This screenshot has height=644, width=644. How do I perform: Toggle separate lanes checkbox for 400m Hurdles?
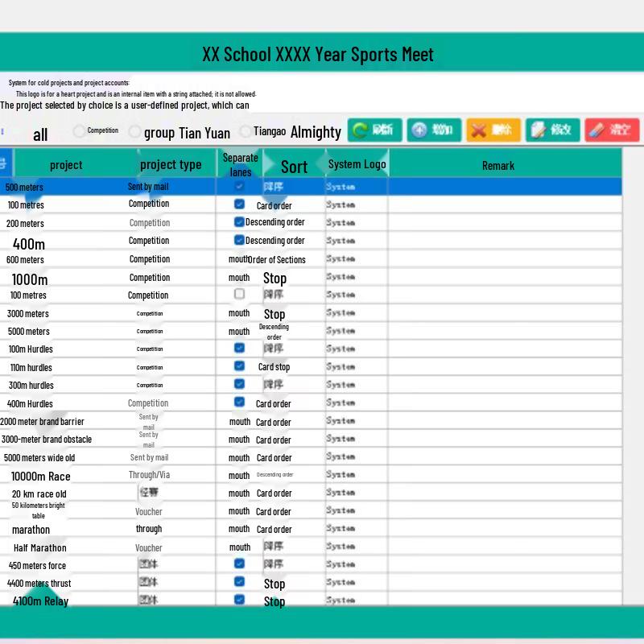click(x=239, y=402)
